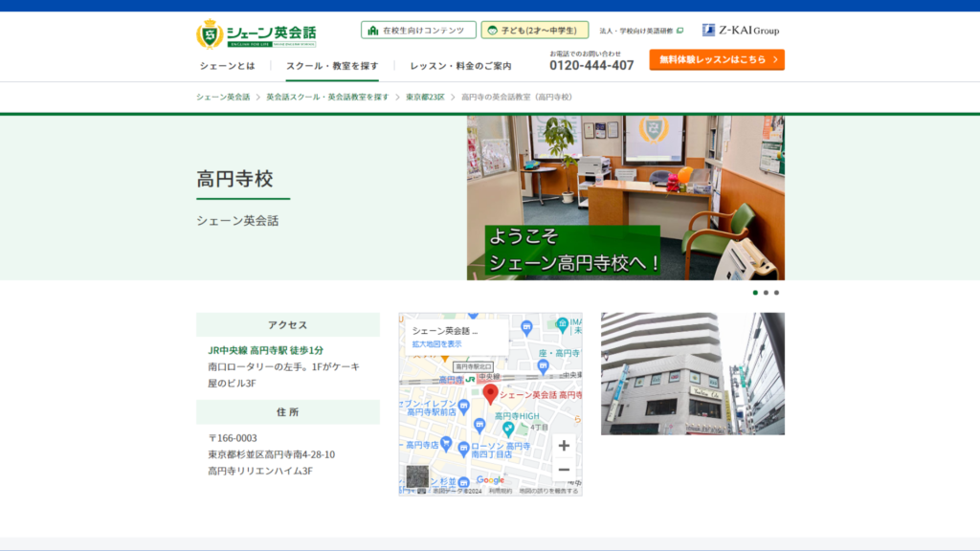Click the Z-KAI Group logo
This screenshot has width=980, height=551.
click(x=741, y=30)
